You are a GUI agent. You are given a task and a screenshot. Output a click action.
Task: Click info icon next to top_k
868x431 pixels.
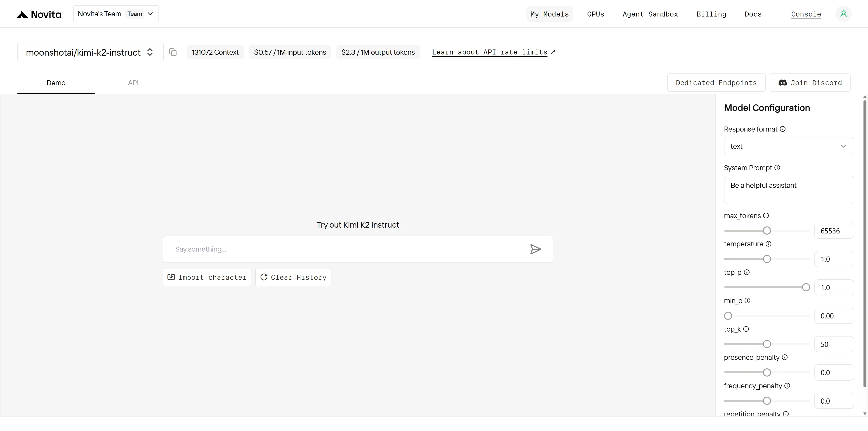(x=746, y=329)
